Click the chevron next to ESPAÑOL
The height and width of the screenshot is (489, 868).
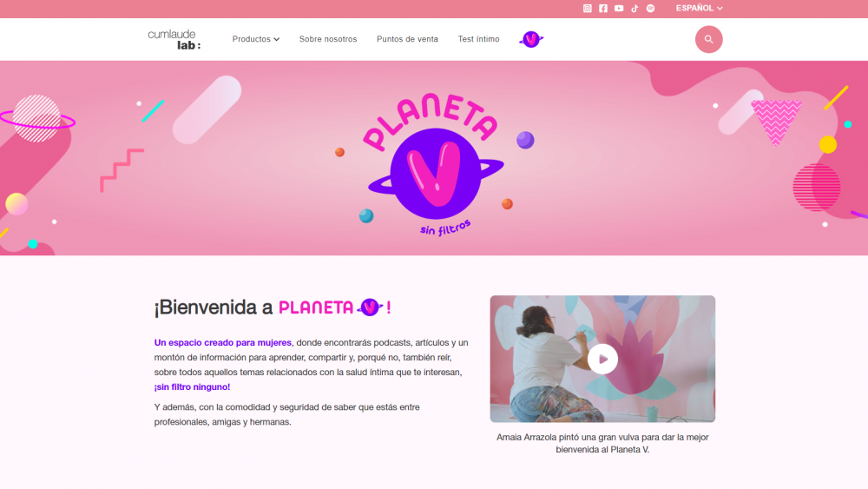[720, 9]
